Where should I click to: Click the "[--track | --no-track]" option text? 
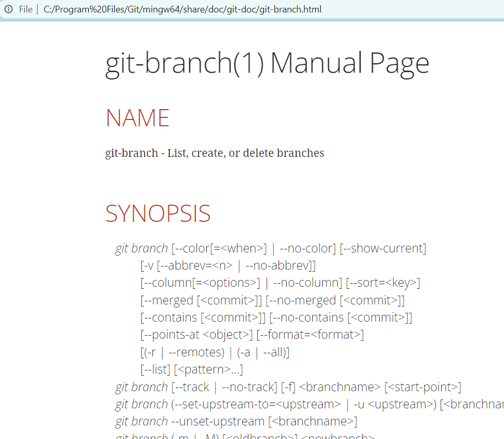click(224, 387)
